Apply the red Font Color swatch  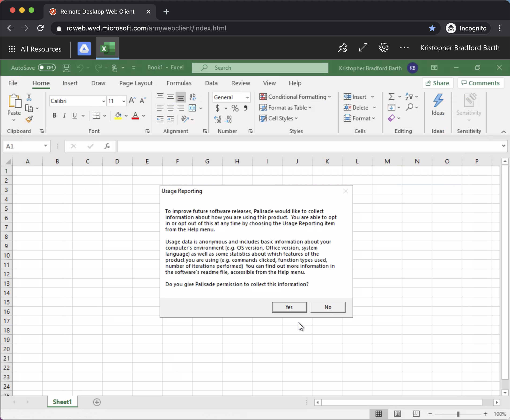135,116
